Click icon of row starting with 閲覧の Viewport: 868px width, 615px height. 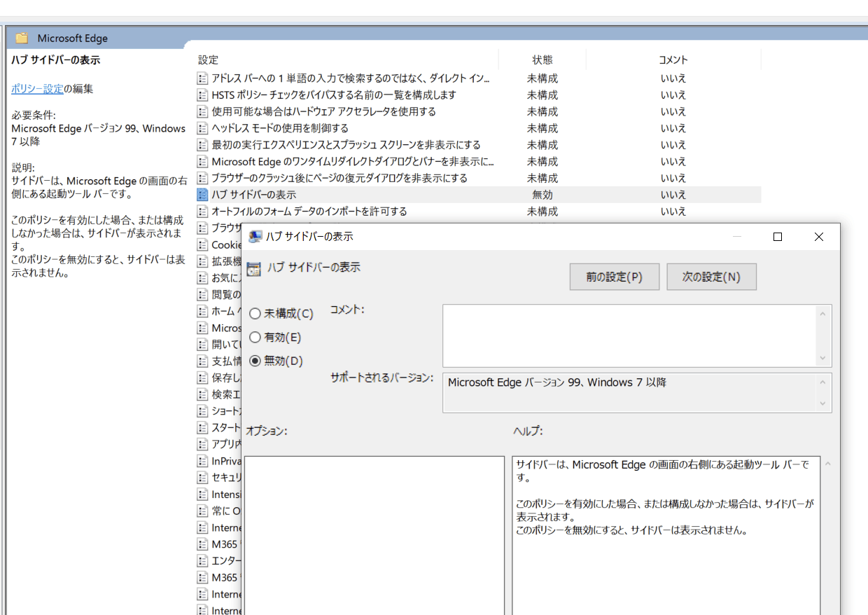point(203,294)
